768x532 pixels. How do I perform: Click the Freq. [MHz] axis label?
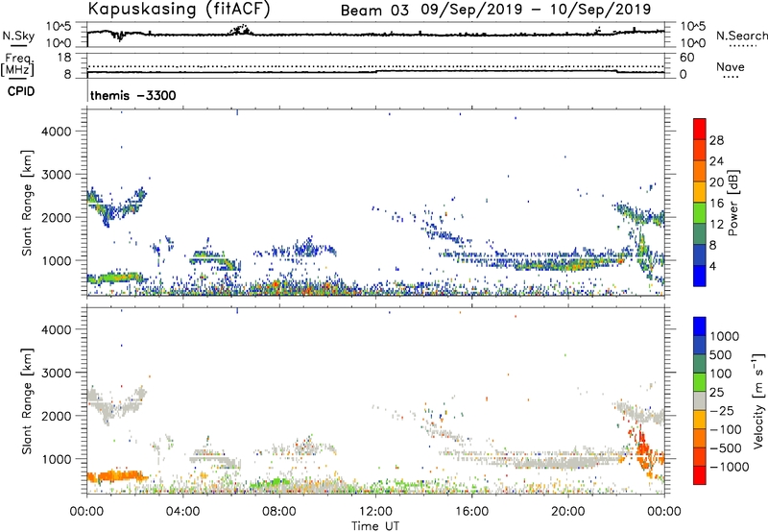point(18,64)
